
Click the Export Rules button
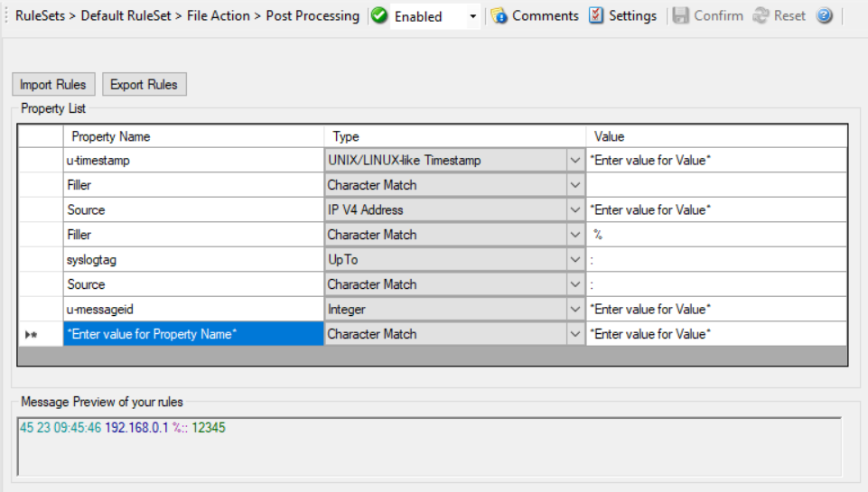pos(144,85)
